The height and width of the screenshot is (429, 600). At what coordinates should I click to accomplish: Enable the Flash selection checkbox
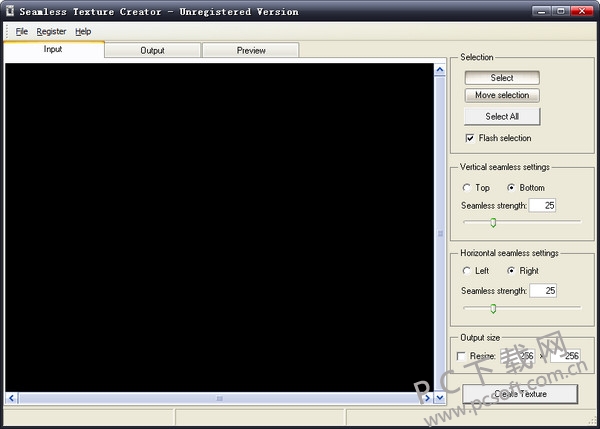(x=471, y=138)
